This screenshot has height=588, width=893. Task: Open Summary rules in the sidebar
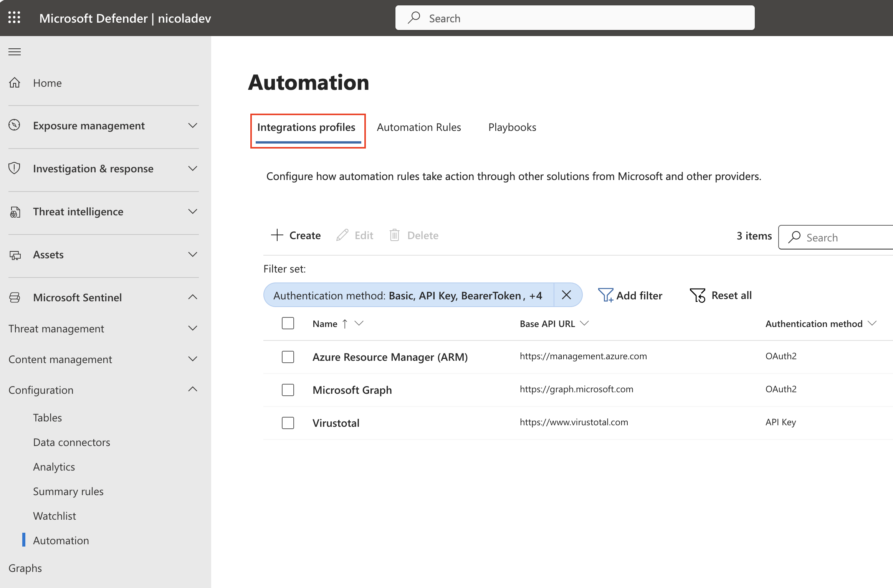tap(68, 491)
